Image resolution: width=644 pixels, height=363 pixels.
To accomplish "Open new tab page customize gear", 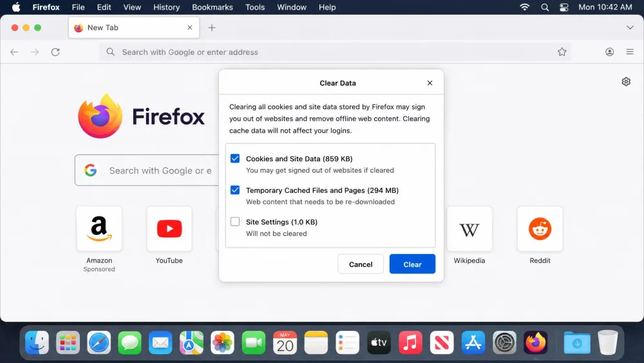I will click(626, 81).
